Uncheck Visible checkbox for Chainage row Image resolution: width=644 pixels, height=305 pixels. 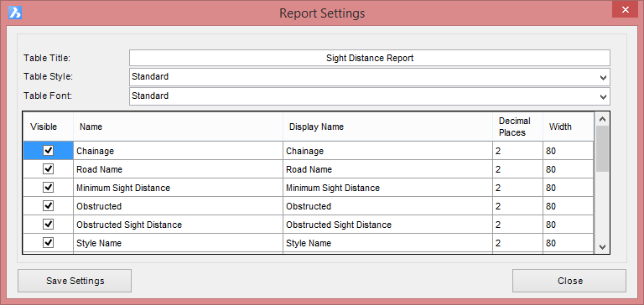pos(49,151)
